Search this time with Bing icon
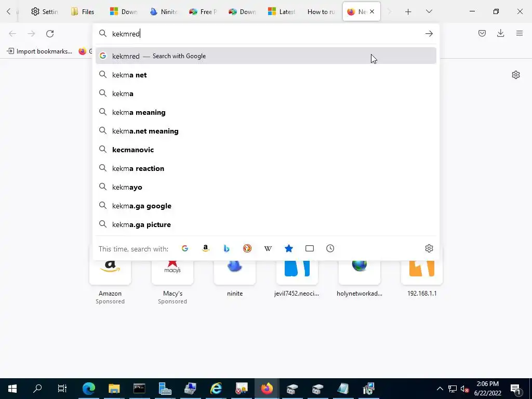 227,248
